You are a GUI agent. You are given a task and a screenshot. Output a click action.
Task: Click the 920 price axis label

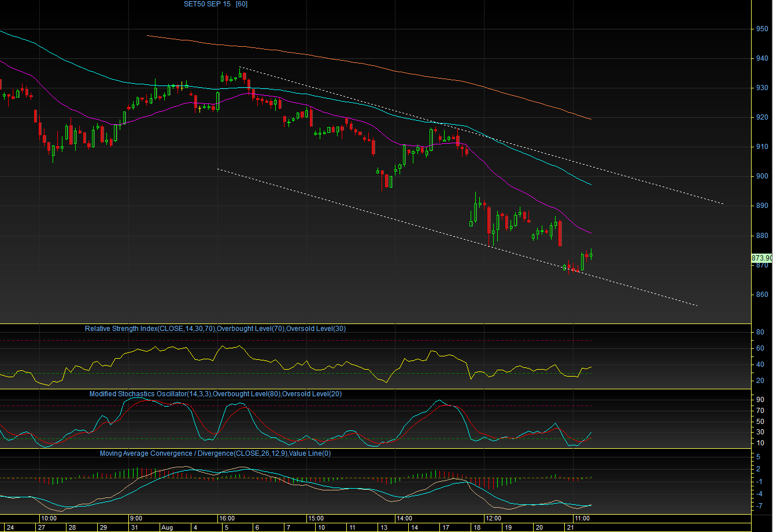click(x=762, y=117)
